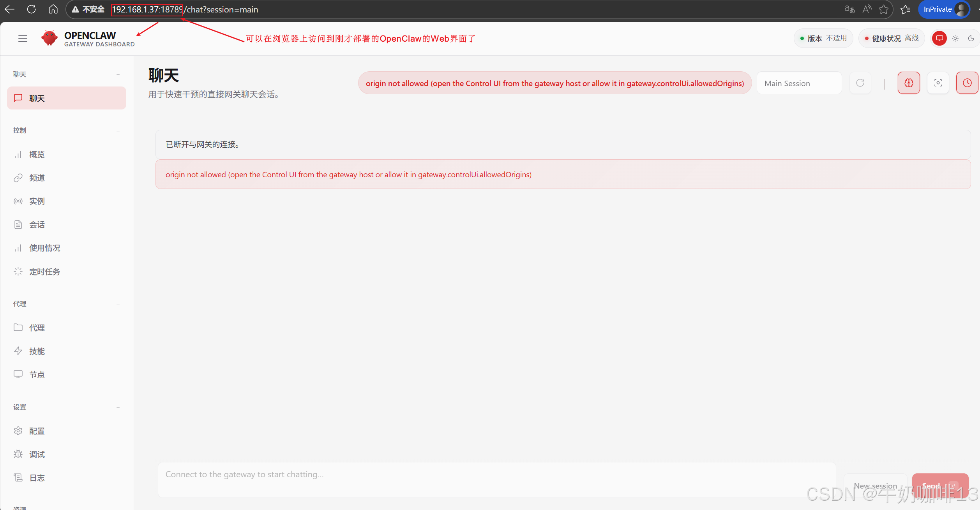
Task: Switch to dark theme moon toggle
Action: [971, 38]
